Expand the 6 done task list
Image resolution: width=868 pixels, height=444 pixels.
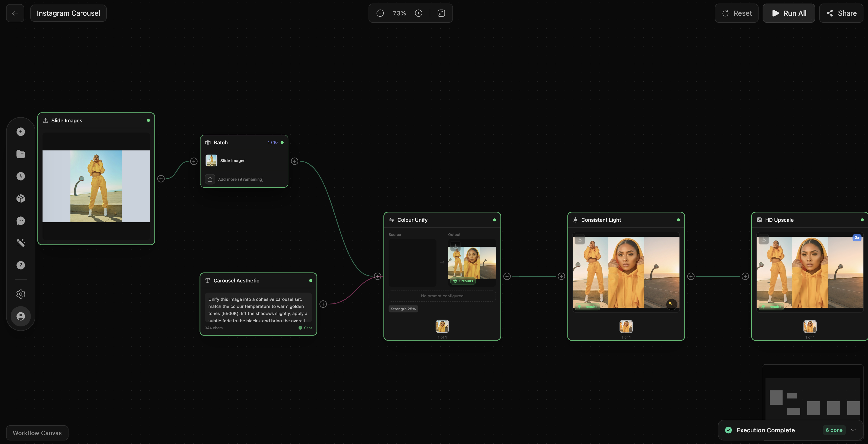click(x=834, y=430)
